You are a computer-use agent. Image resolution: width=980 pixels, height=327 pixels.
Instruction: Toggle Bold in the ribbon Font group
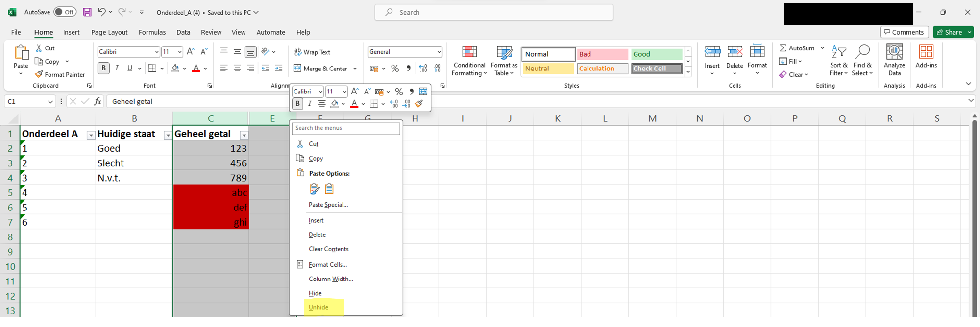tap(103, 69)
